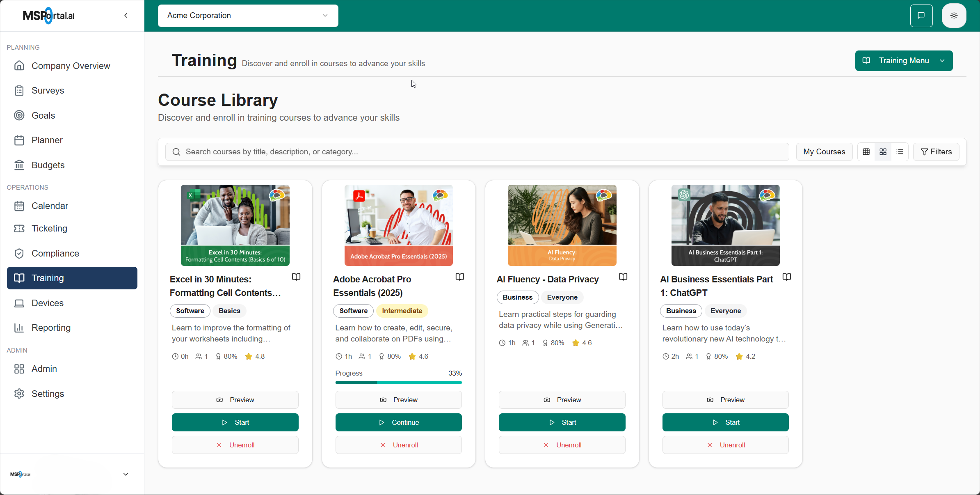Start AI Business Essentials Part 1: ChatGPT
The width and height of the screenshot is (980, 495).
tap(726, 422)
